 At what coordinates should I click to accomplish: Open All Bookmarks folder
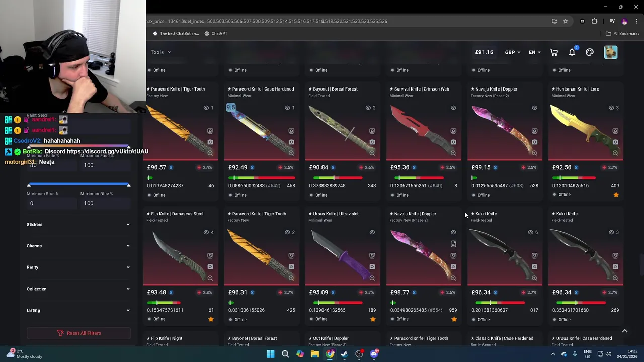622,33
